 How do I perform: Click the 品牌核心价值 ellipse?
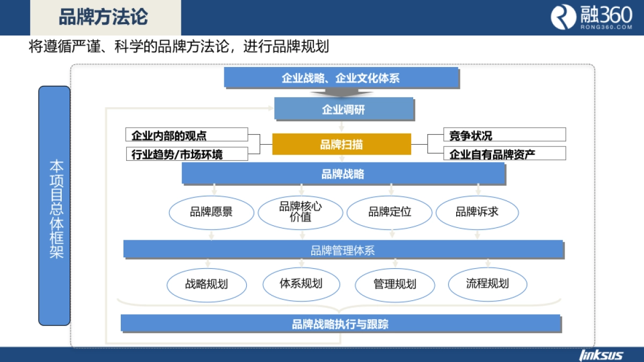point(302,212)
